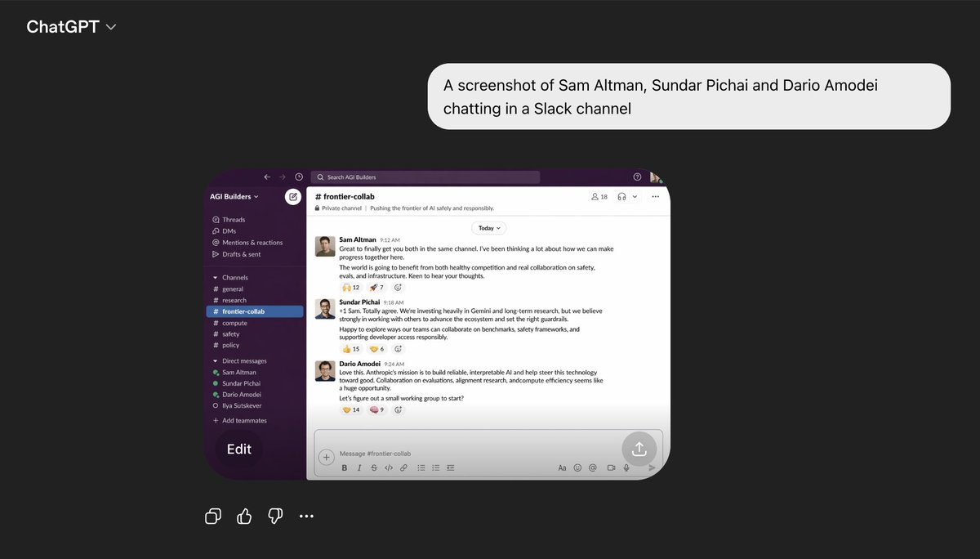The width and height of the screenshot is (980, 559).
Task: Give the response a thumbs up
Action: click(244, 516)
